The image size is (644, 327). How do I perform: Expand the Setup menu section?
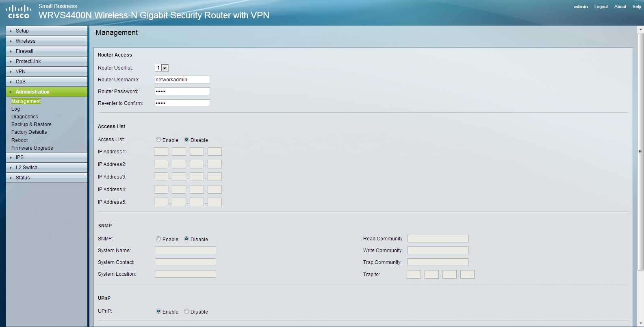(x=47, y=31)
